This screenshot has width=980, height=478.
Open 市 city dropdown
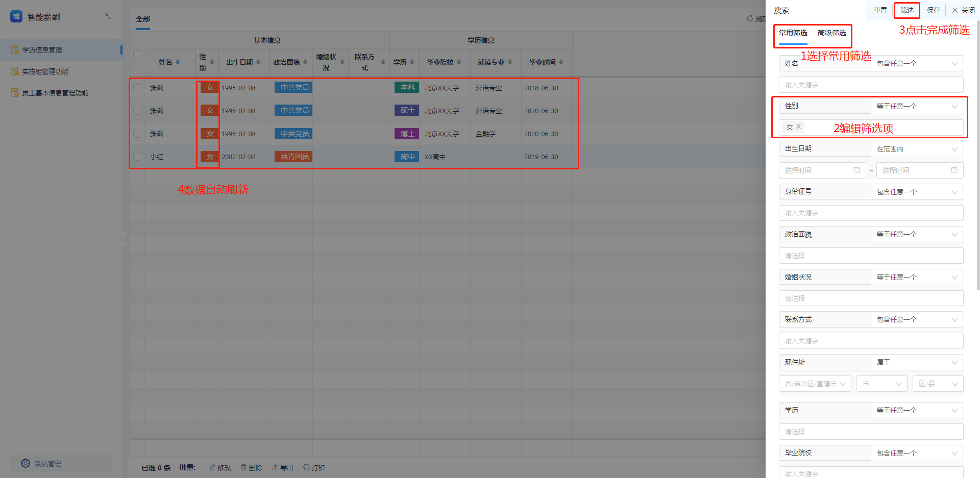point(882,384)
